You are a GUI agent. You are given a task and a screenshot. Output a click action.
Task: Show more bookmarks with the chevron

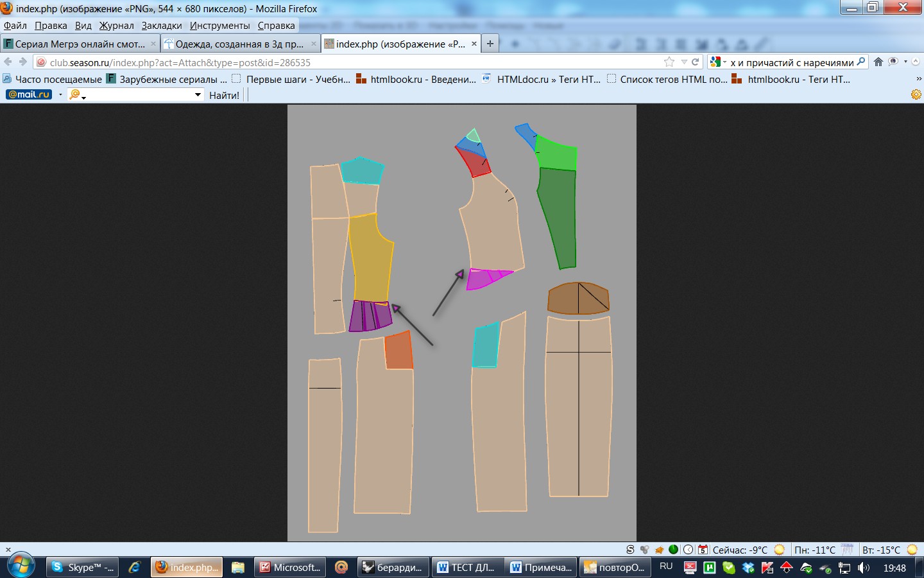pos(918,79)
